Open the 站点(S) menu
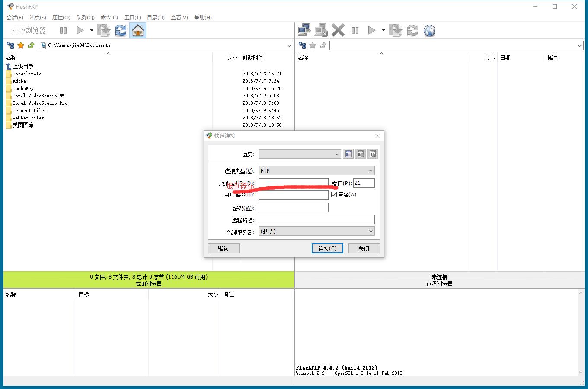 38,18
